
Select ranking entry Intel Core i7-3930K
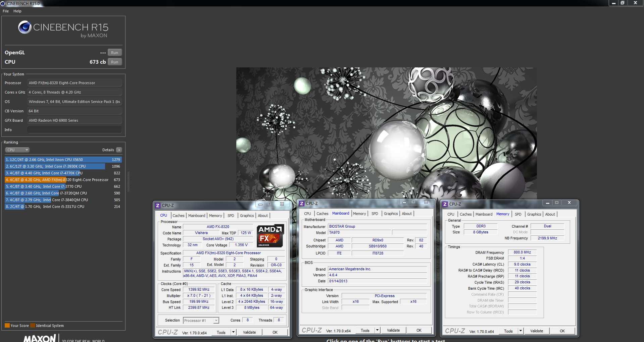pyautogui.click(x=63, y=166)
